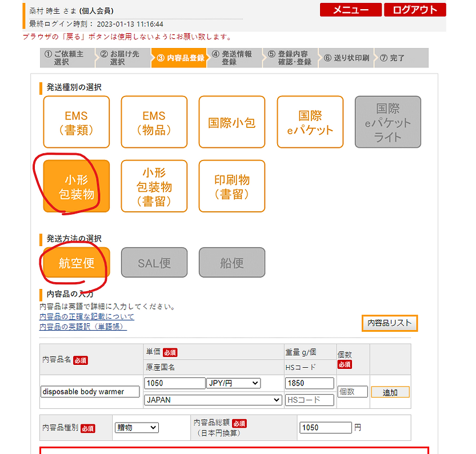This screenshot has height=454, width=476.
Task: Click ログアウト to log out
Action: click(x=414, y=10)
